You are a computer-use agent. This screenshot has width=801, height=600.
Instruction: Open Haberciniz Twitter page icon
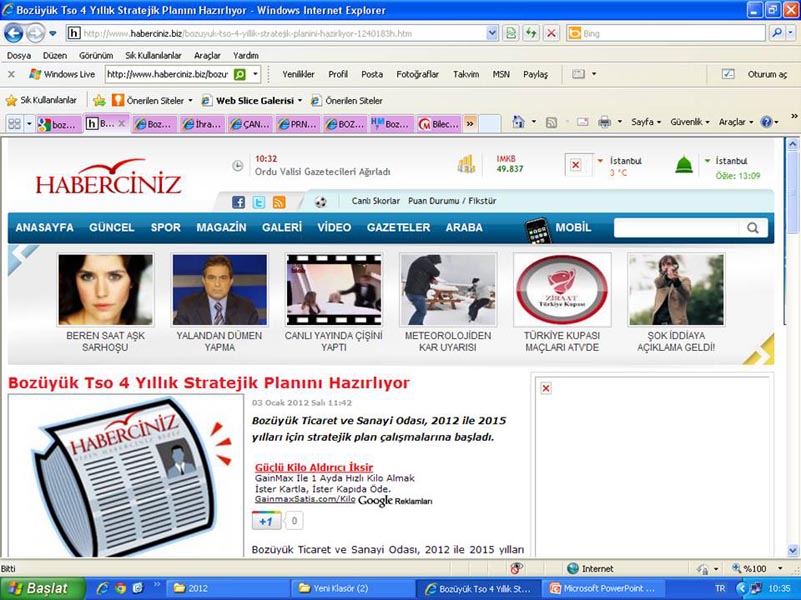point(259,202)
